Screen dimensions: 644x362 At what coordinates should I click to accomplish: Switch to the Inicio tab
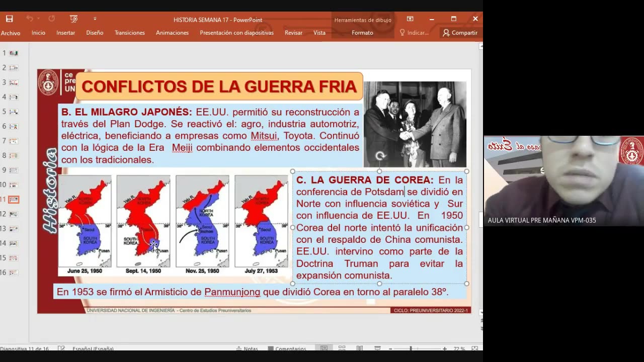tap(38, 33)
